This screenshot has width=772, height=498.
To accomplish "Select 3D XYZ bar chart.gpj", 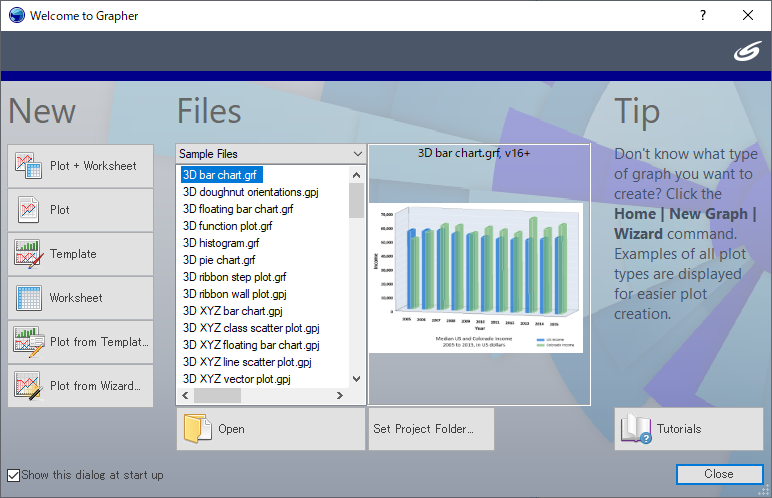I will [x=232, y=311].
